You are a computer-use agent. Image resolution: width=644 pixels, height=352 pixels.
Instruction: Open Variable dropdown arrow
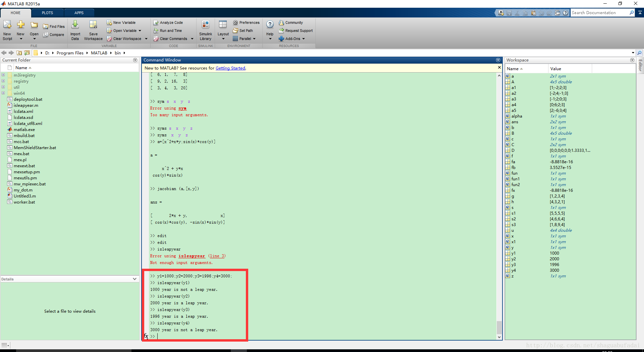(x=140, y=31)
